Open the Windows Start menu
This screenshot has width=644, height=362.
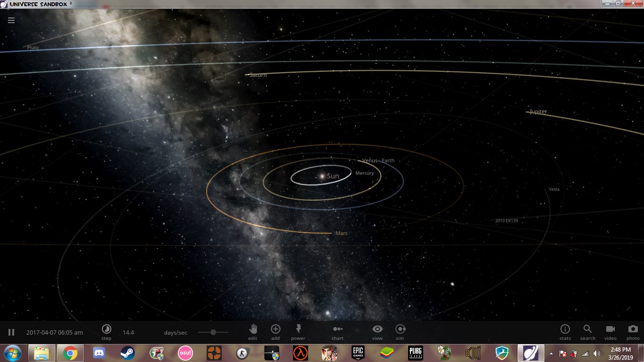coord(12,353)
